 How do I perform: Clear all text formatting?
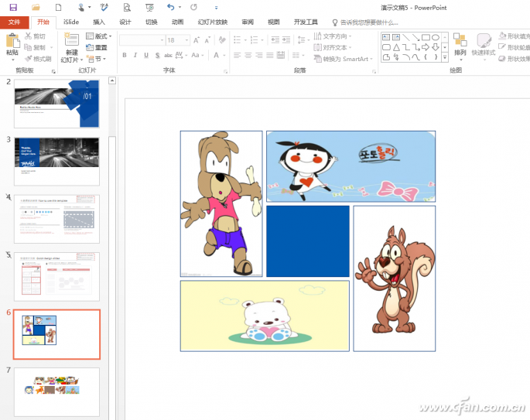click(x=222, y=40)
